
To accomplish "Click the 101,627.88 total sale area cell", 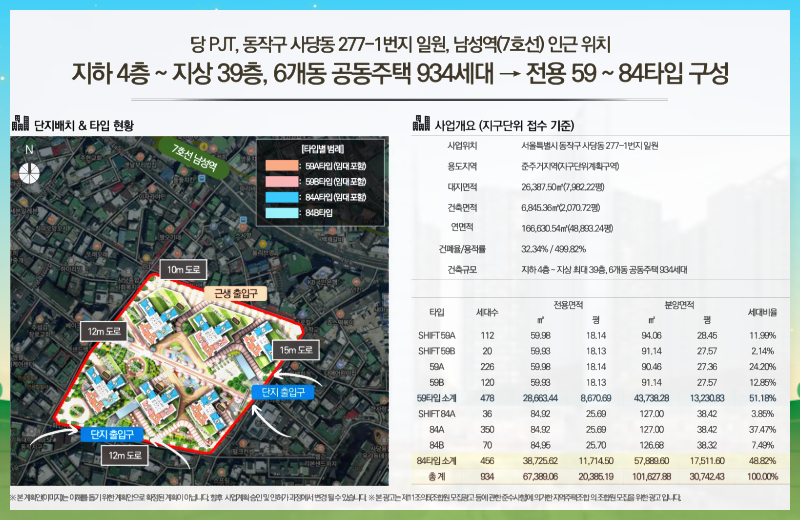I will 652,477.
